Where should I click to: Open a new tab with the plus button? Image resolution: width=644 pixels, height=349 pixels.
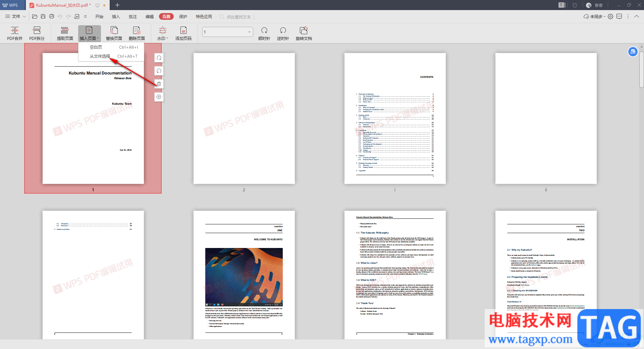[117, 5]
